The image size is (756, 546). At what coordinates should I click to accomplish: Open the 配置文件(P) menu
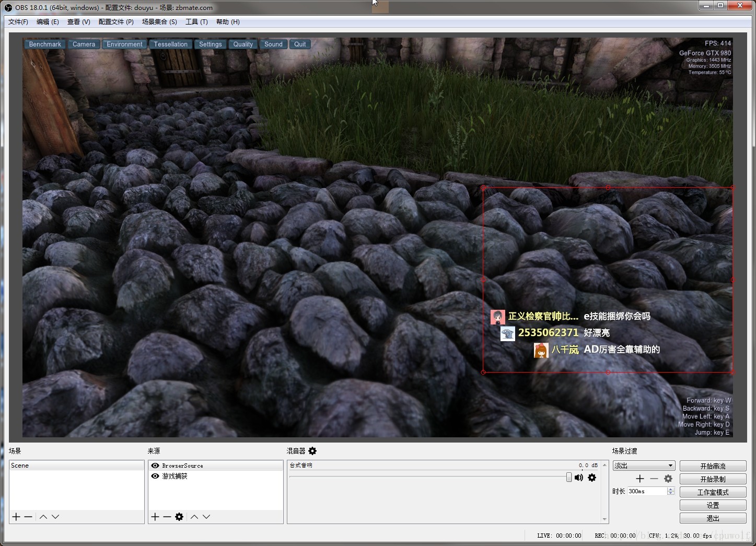pos(116,22)
